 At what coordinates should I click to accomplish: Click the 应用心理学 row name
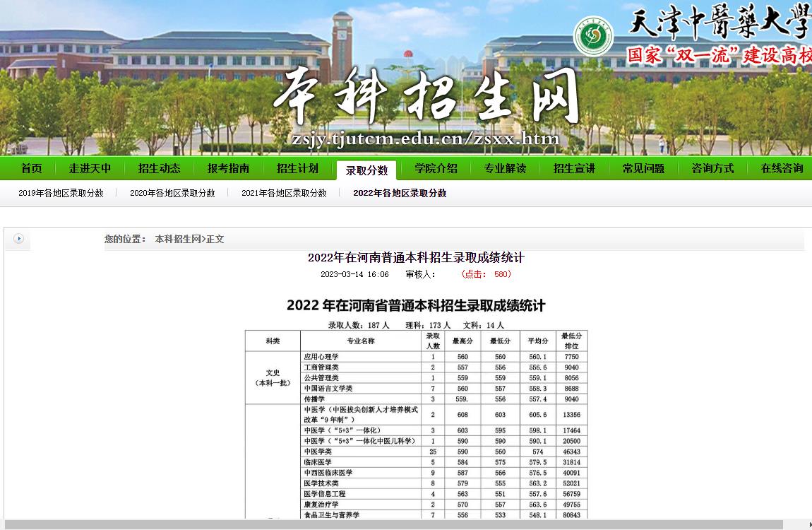click(x=321, y=357)
